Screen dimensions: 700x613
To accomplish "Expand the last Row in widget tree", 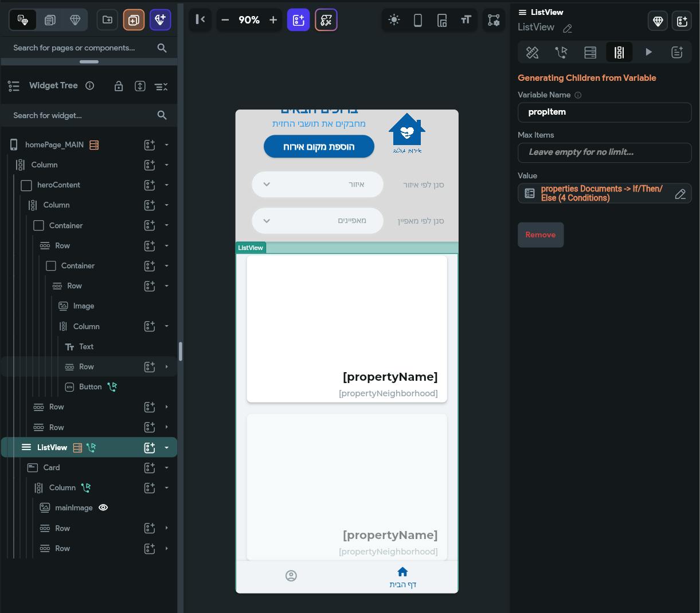I will pos(167,548).
